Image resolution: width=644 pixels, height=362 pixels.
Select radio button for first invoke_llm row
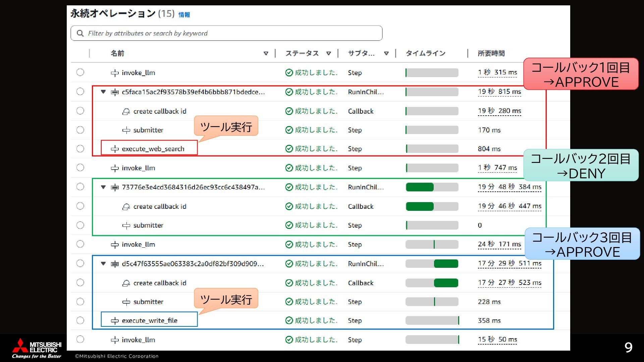click(80, 72)
